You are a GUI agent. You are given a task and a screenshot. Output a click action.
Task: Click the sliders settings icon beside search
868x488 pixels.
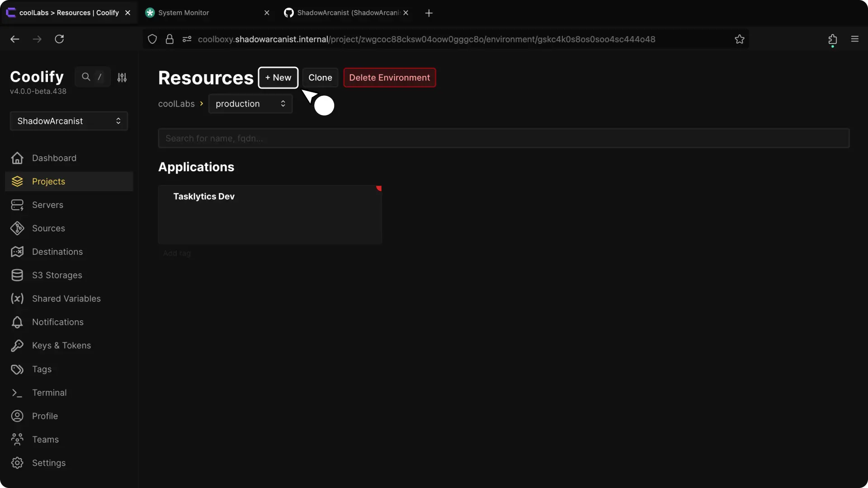point(122,77)
